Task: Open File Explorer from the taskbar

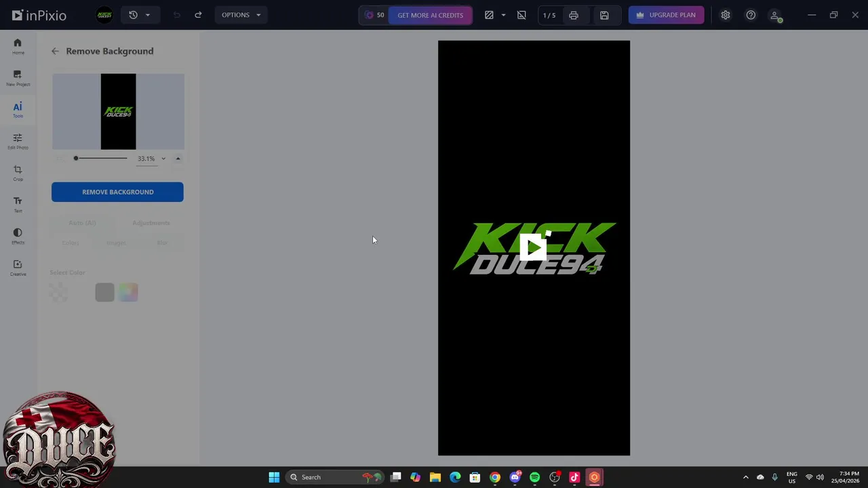Action: coord(435,477)
